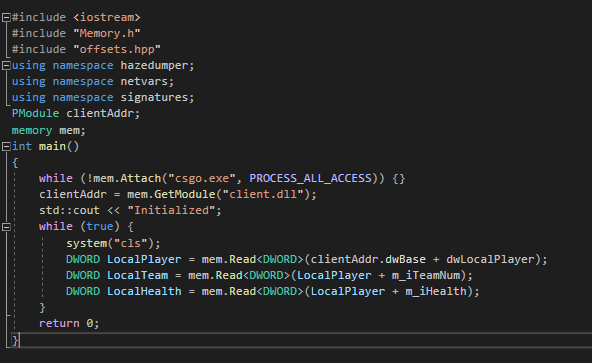
Task: Click on <iostream> include text
Action: point(107,17)
